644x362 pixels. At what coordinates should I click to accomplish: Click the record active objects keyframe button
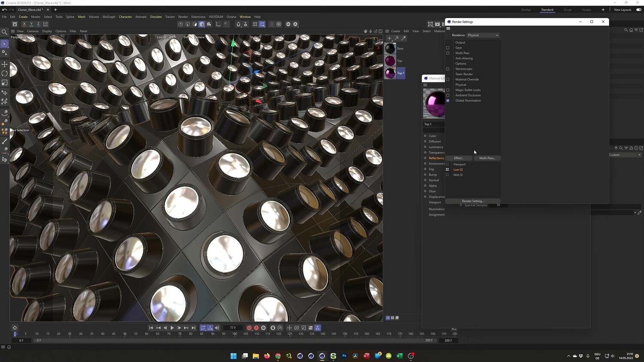click(249, 328)
